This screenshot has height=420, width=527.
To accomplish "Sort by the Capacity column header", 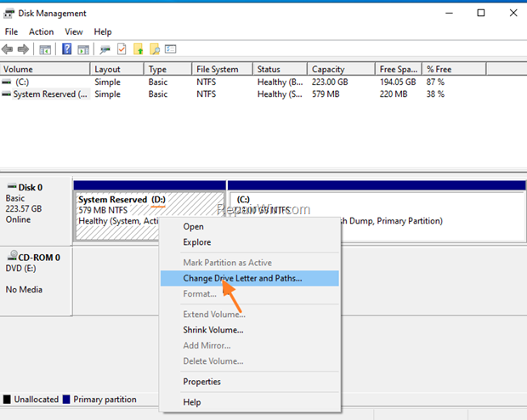I will pos(341,69).
